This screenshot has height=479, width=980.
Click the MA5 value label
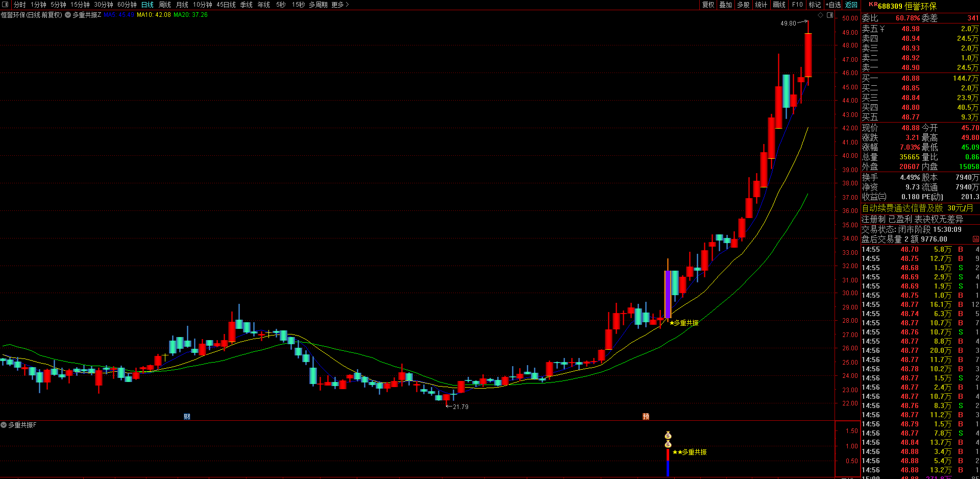[x=119, y=15]
